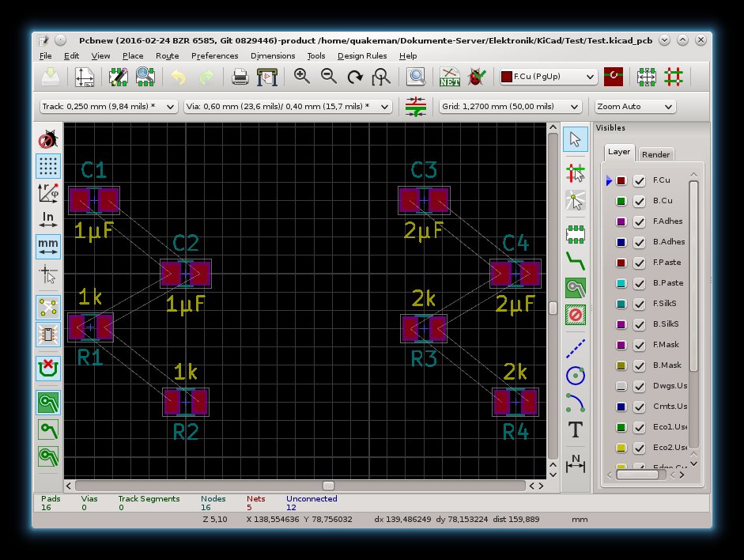Toggle board ratsnest display
744x560 pixels.
48,308
